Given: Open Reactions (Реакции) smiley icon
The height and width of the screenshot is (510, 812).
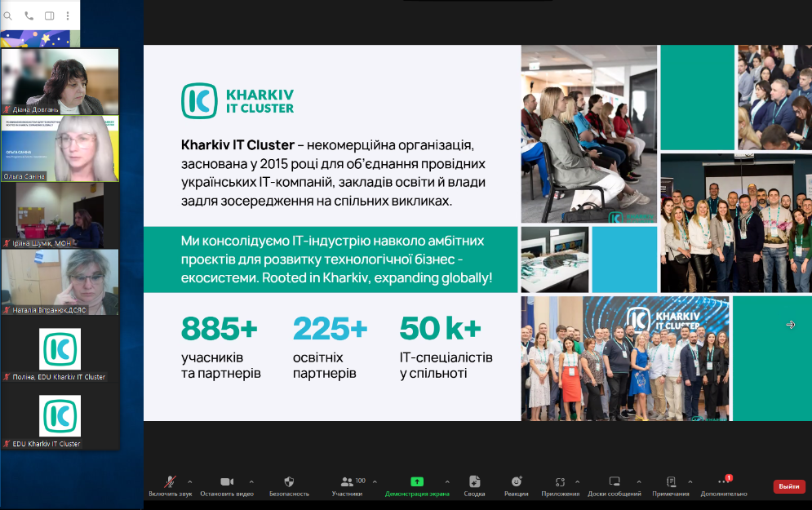Looking at the screenshot, I should tap(516, 482).
